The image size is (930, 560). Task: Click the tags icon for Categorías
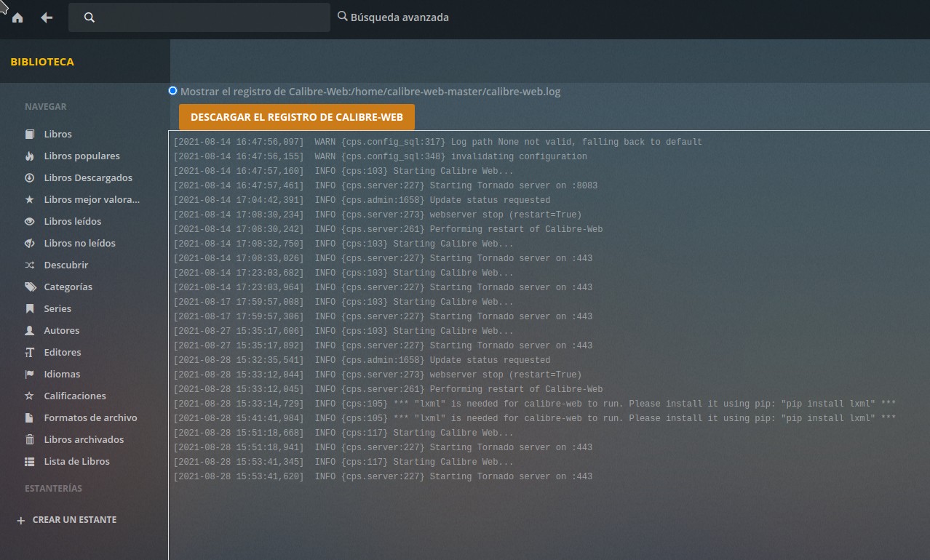coord(30,287)
